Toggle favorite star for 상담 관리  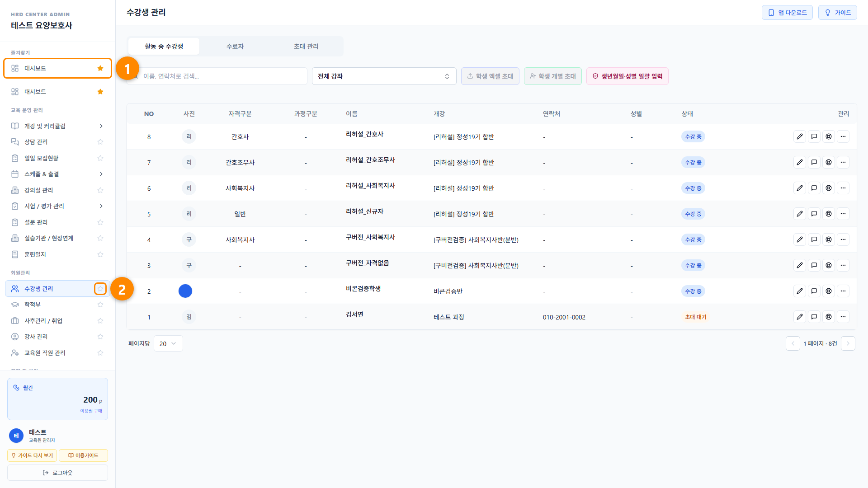click(x=100, y=142)
